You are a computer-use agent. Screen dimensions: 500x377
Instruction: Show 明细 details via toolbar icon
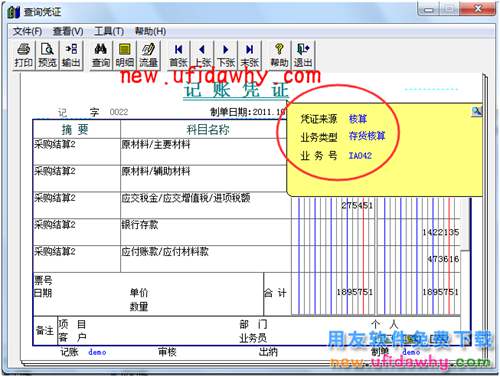124,55
